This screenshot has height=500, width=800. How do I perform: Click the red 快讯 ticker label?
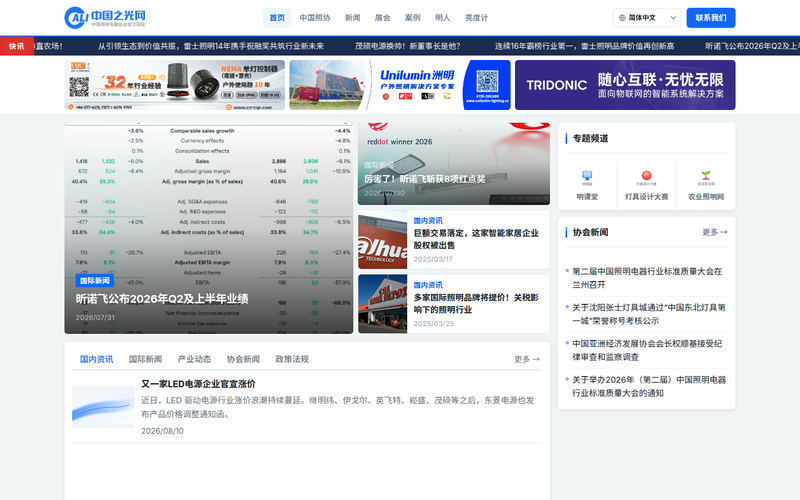tap(17, 46)
